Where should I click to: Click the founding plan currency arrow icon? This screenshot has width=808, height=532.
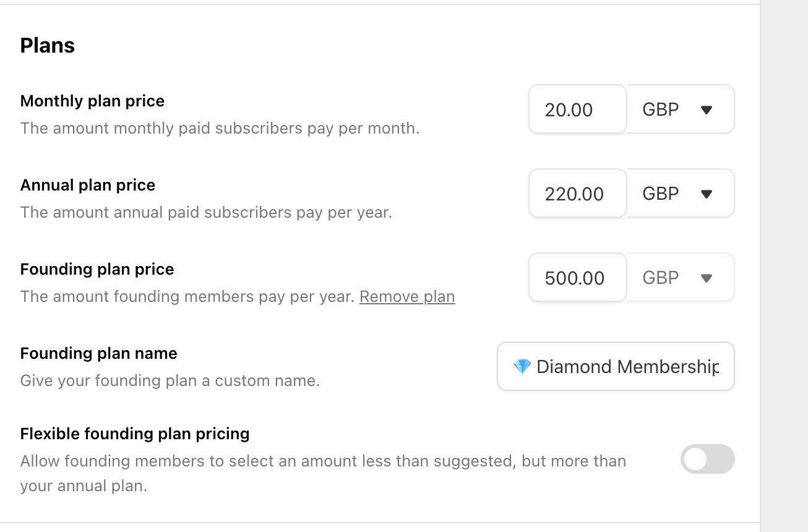[707, 278]
